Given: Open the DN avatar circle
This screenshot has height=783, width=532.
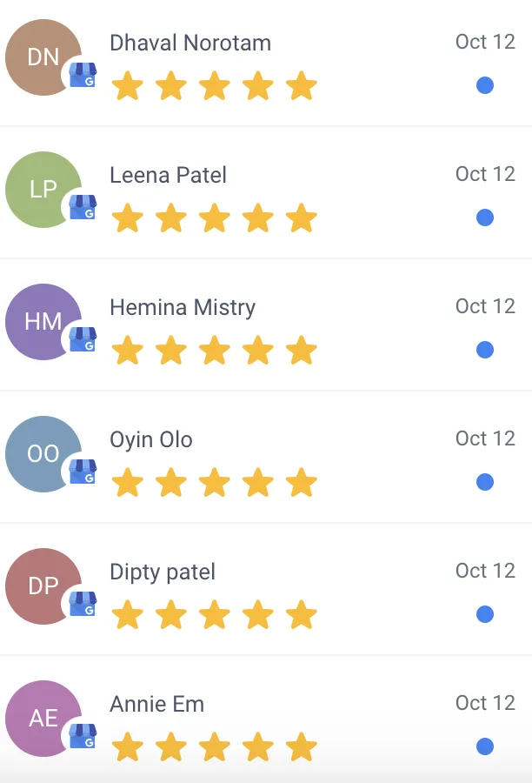Looking at the screenshot, I should (43, 57).
